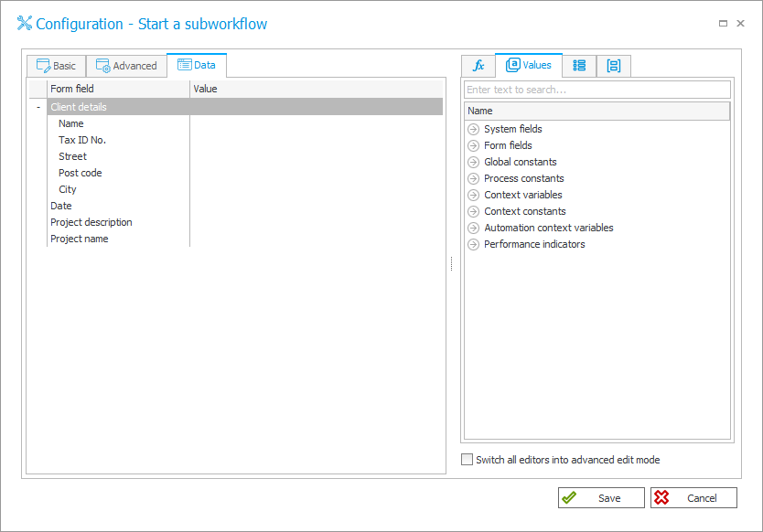
Task: Open the fx functions tab
Action: tap(478, 66)
